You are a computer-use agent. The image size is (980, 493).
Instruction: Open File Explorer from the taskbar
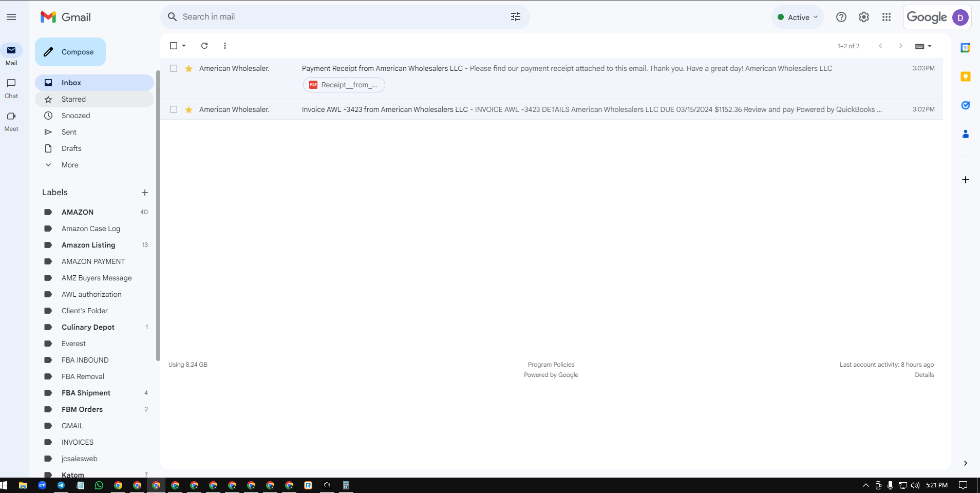[x=23, y=485]
